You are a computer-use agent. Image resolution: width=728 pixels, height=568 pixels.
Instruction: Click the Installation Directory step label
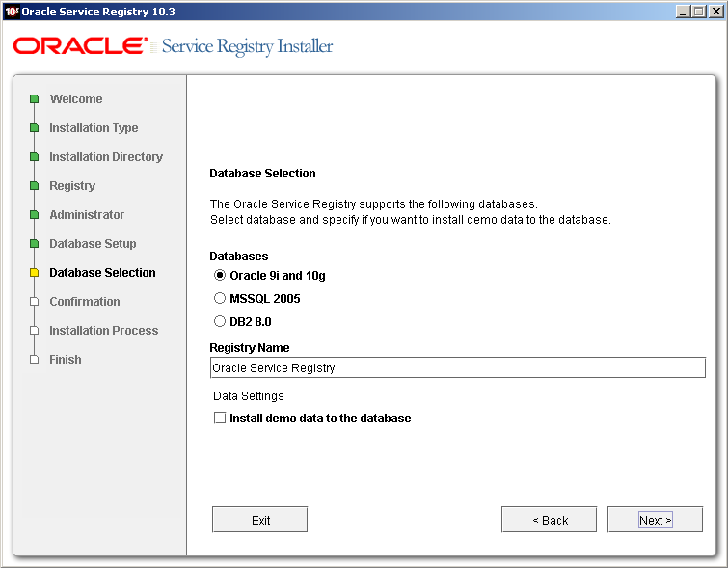pos(106,157)
